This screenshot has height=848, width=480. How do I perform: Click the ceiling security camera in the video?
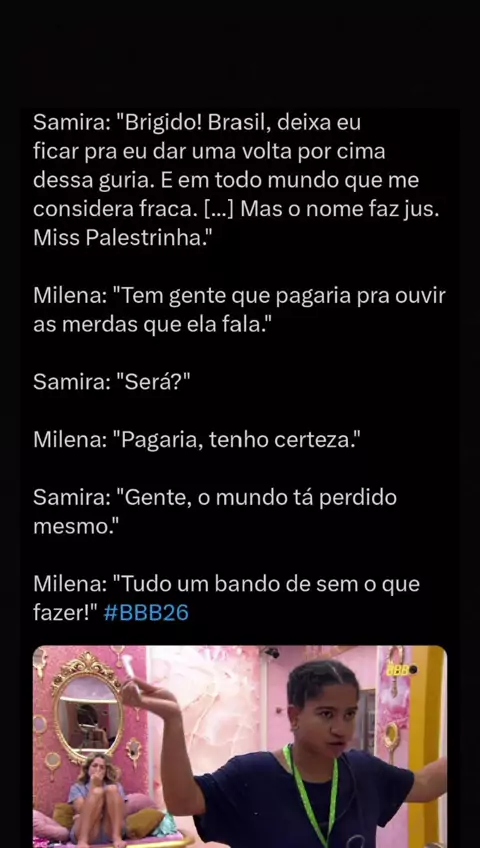pyautogui.click(x=271, y=652)
